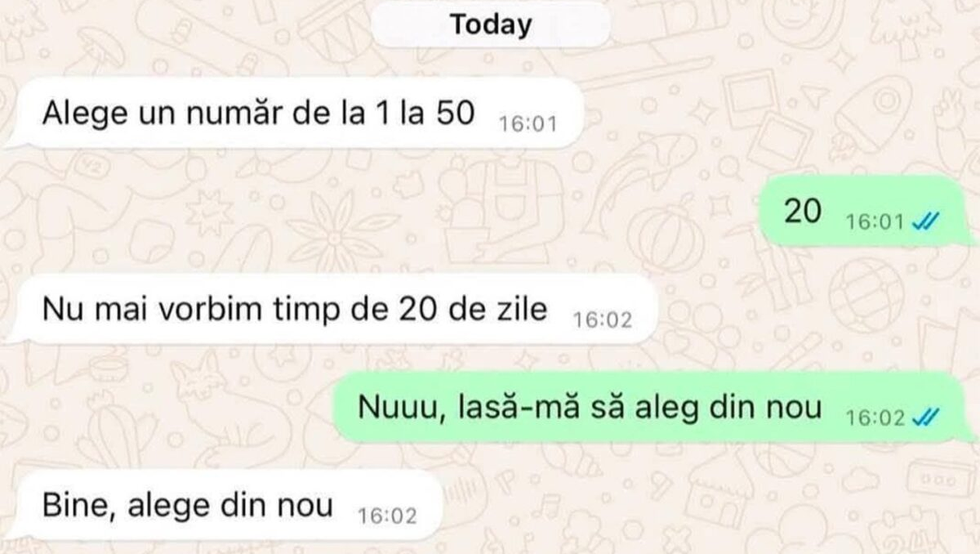980x554 pixels.
Task: Click the 16:02 timestamp on the "Nu mai vorbim" message
Action: (x=602, y=320)
